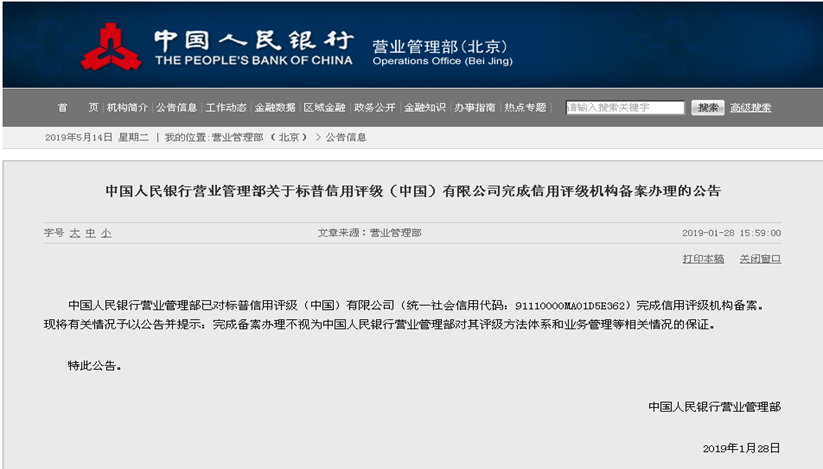
Task: Click the 文章来源：营业管理部 source text
Action: pos(370,232)
